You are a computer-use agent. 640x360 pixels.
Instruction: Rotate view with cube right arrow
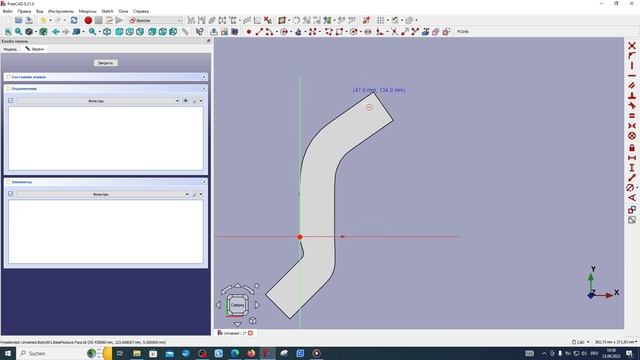[x=257, y=305]
